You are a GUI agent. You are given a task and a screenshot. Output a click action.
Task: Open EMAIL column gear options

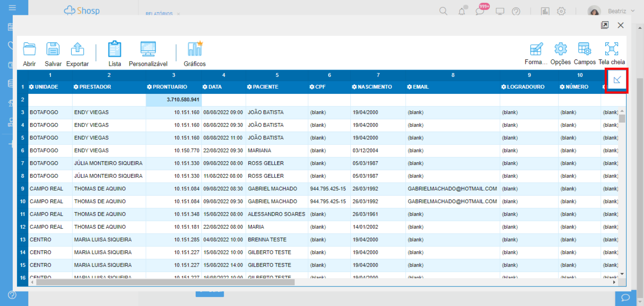(x=410, y=87)
